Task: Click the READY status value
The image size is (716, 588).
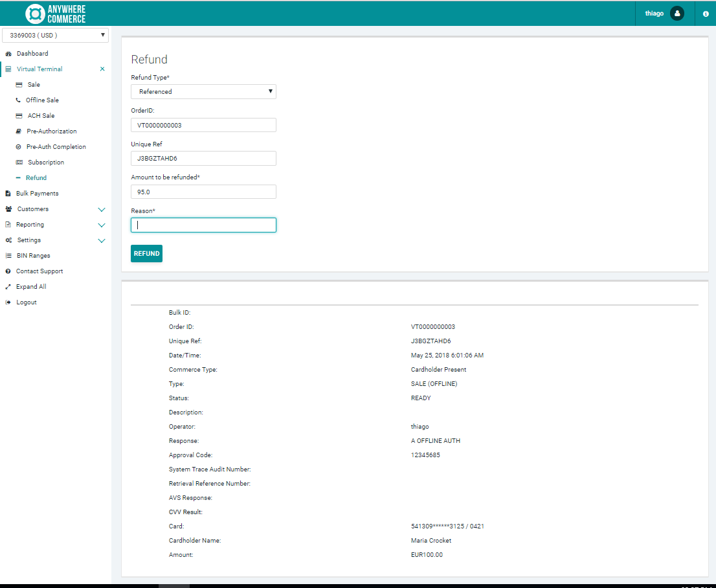Action: [x=421, y=398]
